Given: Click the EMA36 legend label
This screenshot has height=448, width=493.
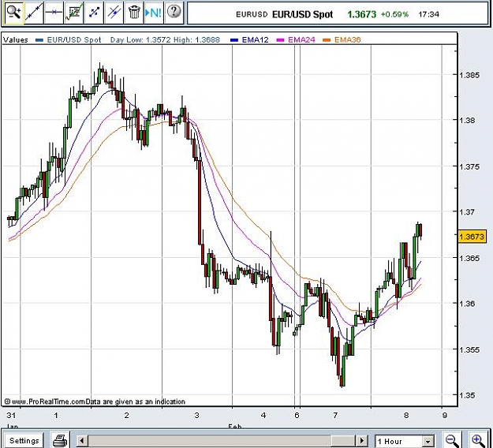Looking at the screenshot, I should click(347, 40).
